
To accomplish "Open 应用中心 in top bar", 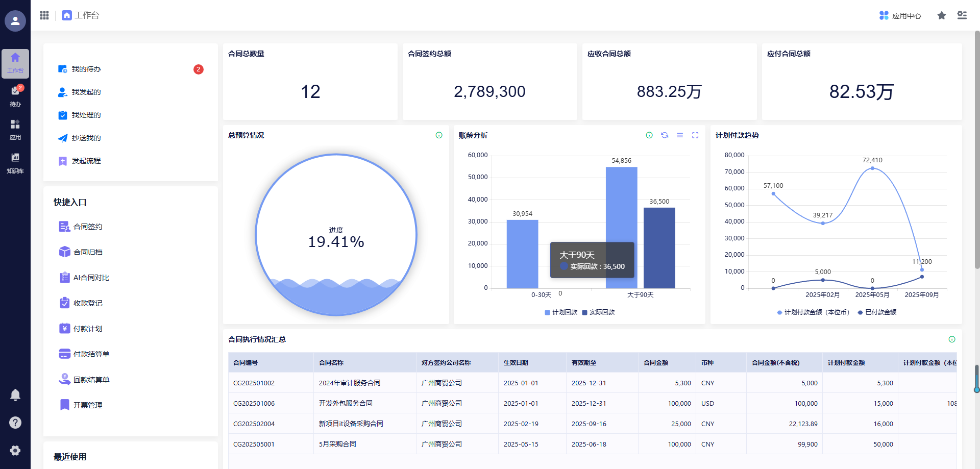I will click(x=900, y=16).
